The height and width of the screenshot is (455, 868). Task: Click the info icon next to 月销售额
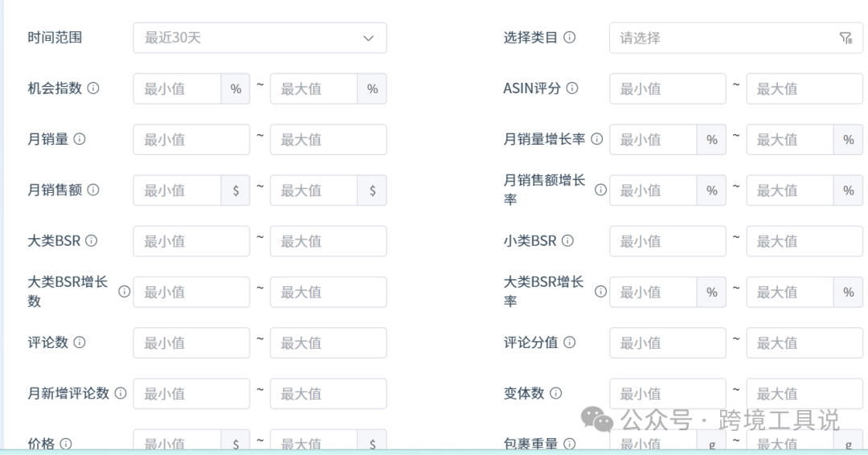point(93,190)
